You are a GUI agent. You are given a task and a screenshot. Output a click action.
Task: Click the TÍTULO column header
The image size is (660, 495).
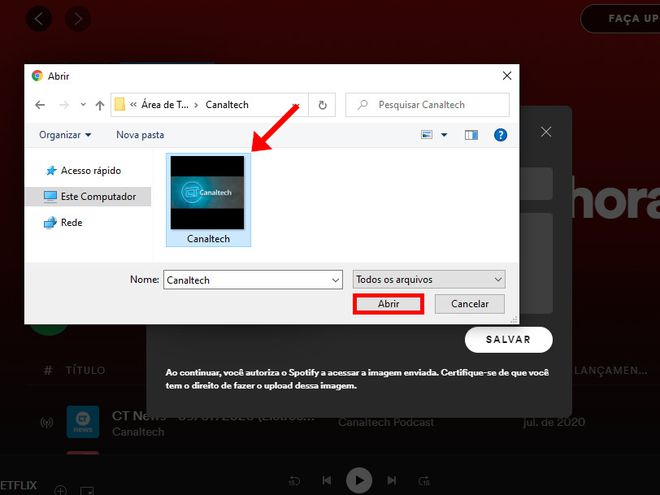click(85, 370)
